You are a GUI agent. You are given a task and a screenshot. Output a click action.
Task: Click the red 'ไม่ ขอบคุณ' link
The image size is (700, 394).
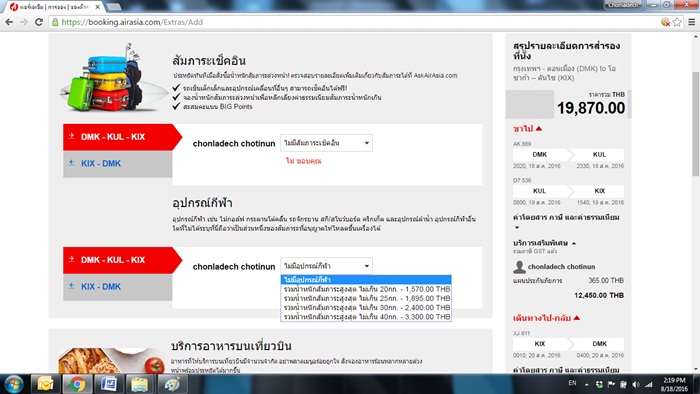[x=304, y=161]
